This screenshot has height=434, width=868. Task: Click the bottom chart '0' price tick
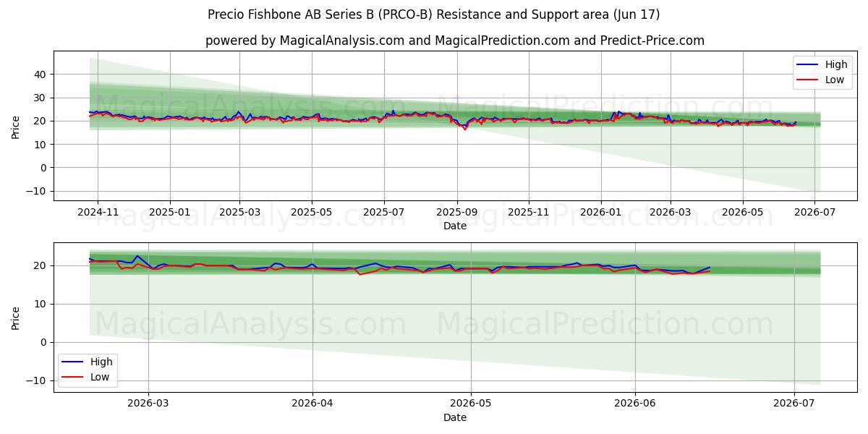[43, 342]
